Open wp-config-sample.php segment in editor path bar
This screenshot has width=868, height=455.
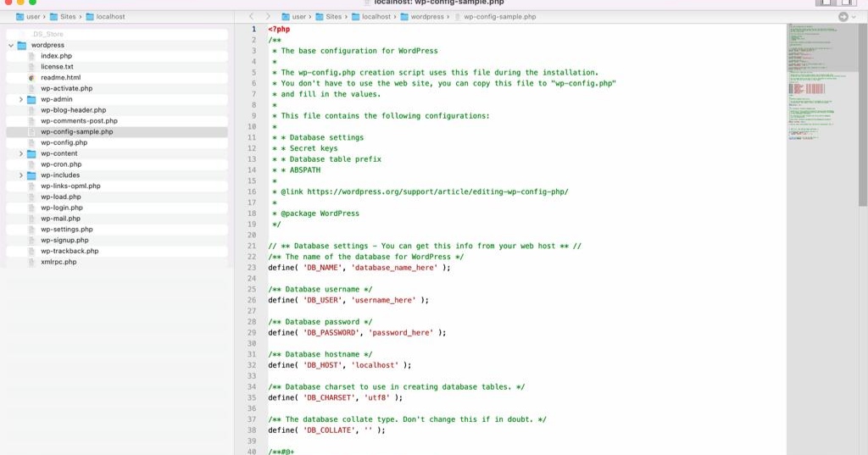pos(495,17)
